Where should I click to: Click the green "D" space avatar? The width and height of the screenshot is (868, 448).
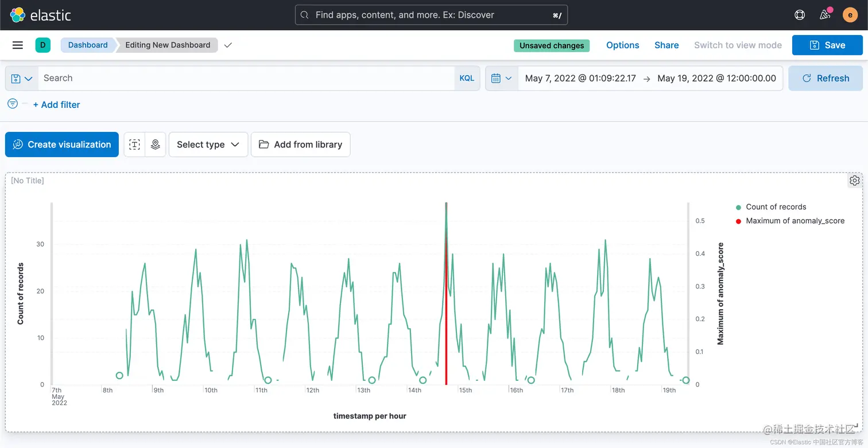tap(43, 45)
